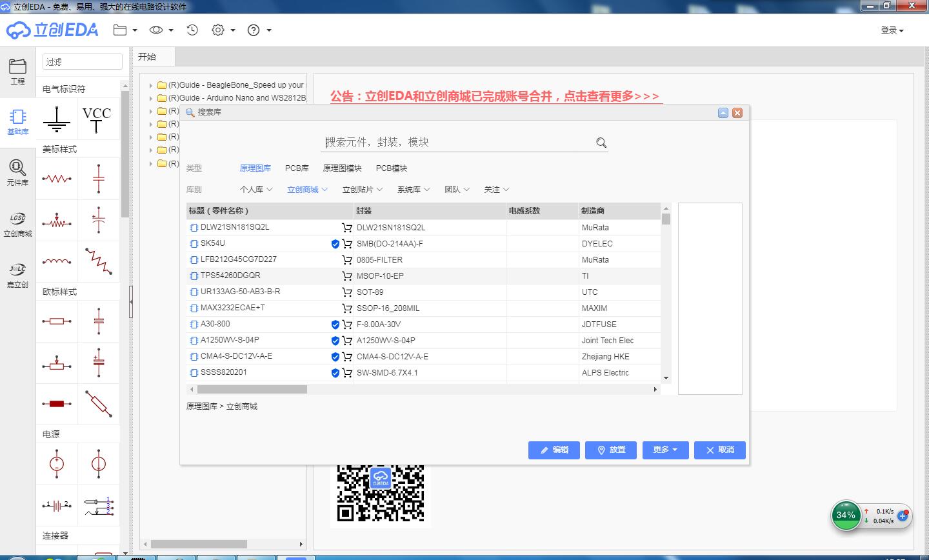929x560 pixels.
Task: Click the search magnifier in library dialog
Action: coord(601,143)
